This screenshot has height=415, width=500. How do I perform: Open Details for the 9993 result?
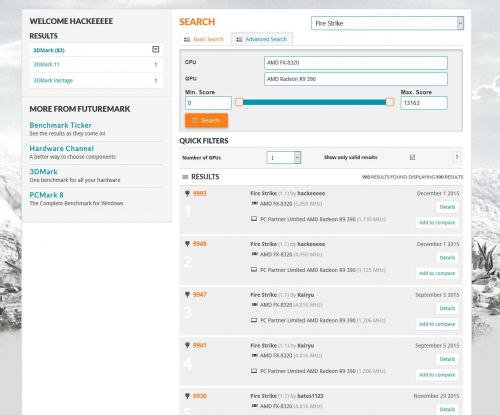click(x=447, y=207)
